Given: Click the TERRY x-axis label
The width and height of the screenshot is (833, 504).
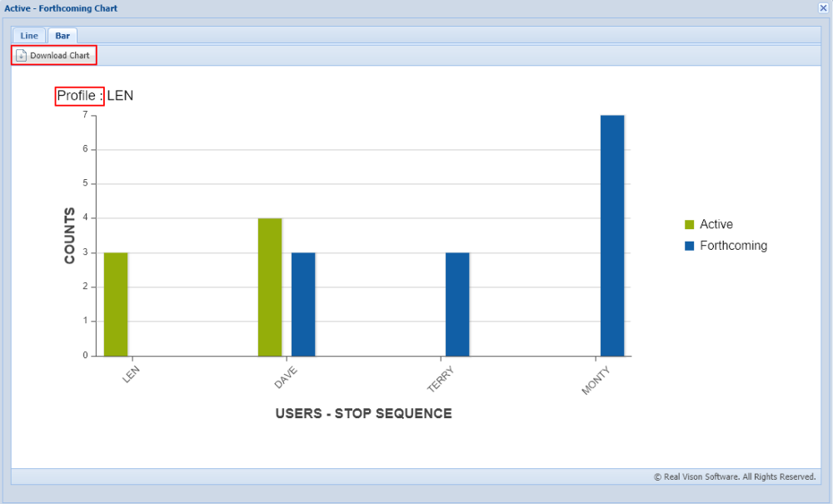Looking at the screenshot, I should tap(441, 379).
